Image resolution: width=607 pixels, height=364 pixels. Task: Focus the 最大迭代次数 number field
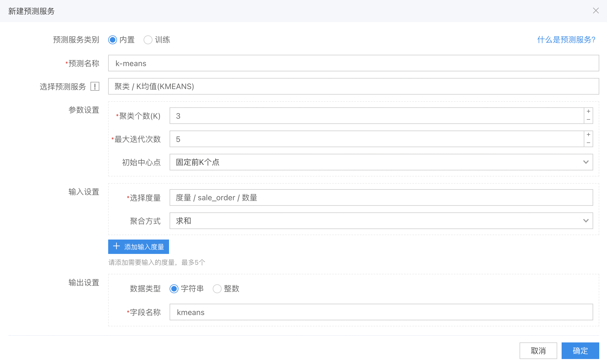(377, 139)
